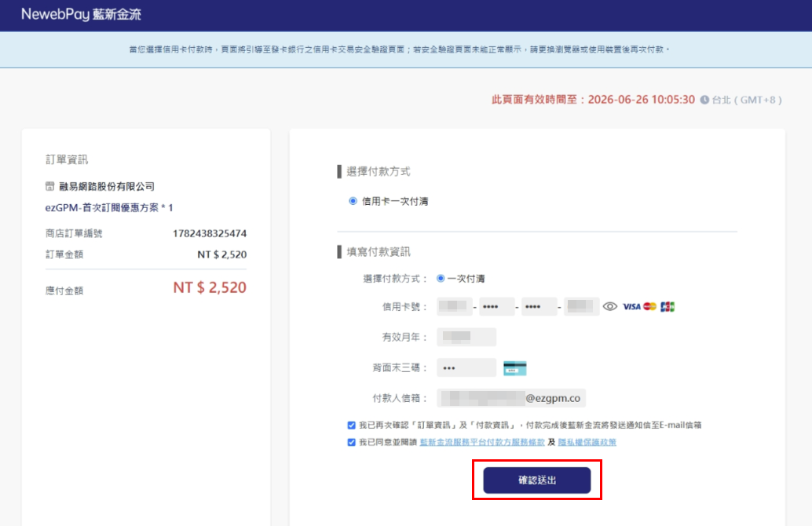Click the VISA card logo
Image resolution: width=812 pixels, height=526 pixels.
tap(631, 306)
